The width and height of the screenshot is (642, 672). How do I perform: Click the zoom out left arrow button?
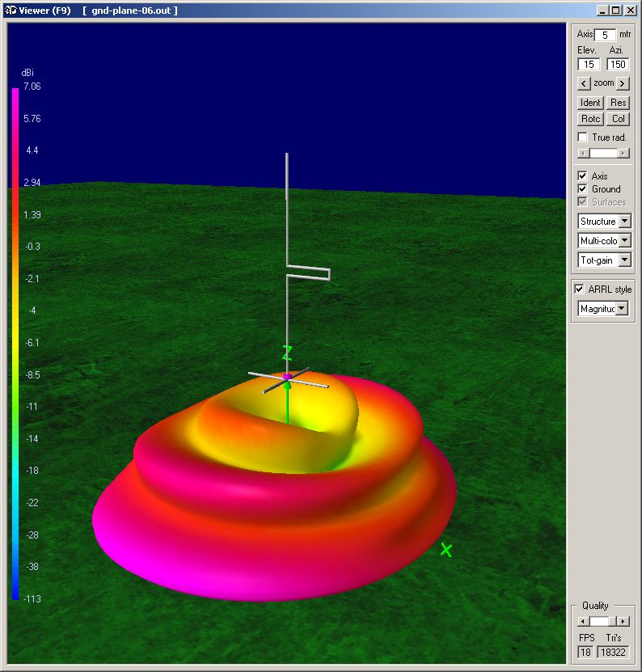tap(584, 83)
